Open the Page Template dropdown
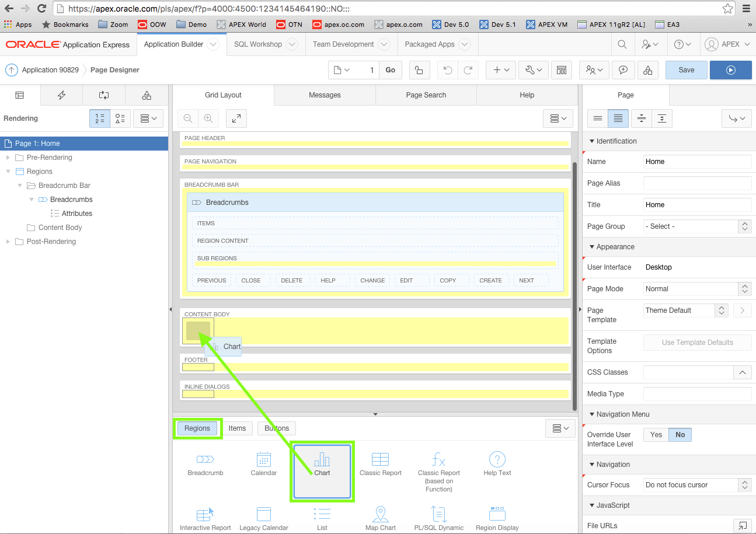 pos(686,310)
